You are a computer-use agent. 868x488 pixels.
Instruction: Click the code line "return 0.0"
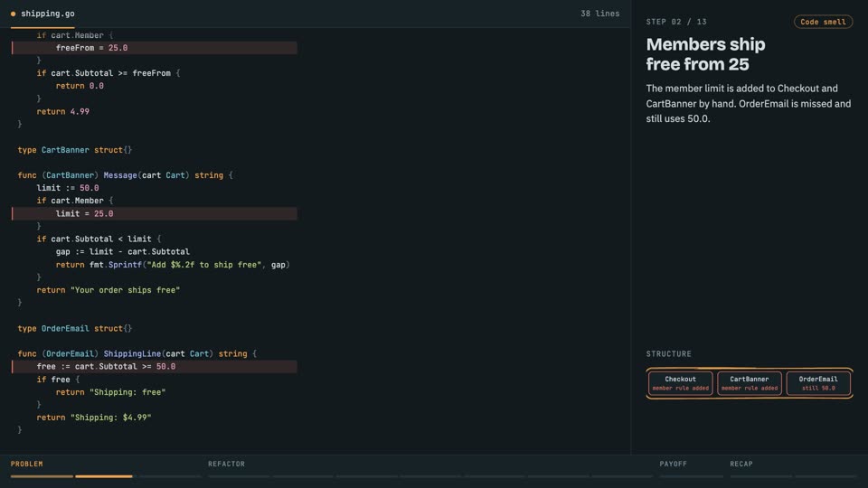[80, 86]
